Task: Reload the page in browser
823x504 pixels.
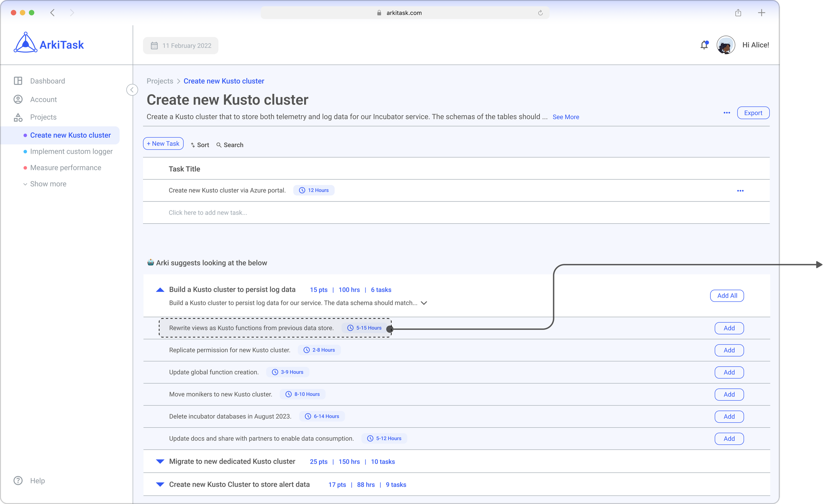Action: 540,13
